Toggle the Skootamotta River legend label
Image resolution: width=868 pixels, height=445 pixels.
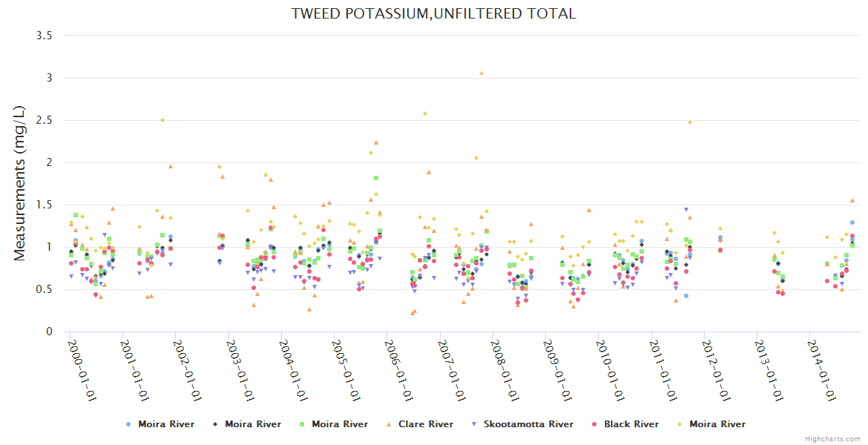pos(528,424)
